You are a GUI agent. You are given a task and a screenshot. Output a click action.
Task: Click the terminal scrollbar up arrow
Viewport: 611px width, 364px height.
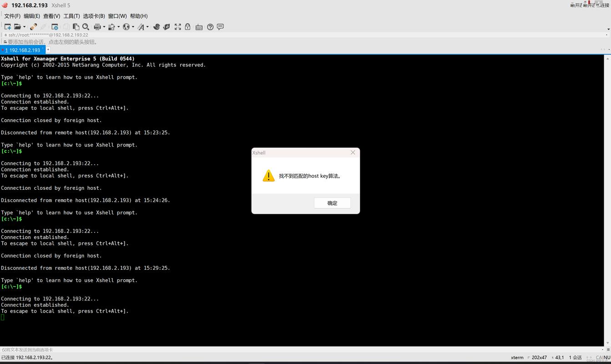607,58
